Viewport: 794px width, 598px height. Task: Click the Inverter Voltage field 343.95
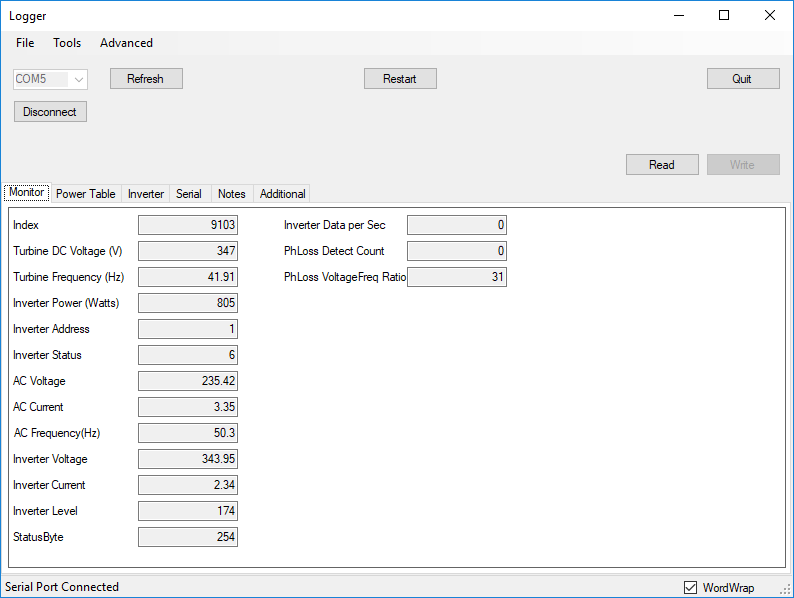[x=188, y=459]
